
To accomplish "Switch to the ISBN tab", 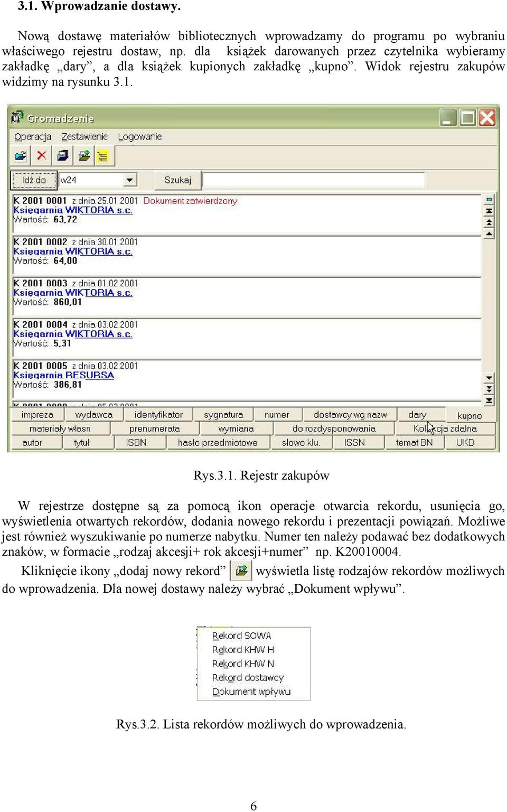I will coord(136,442).
